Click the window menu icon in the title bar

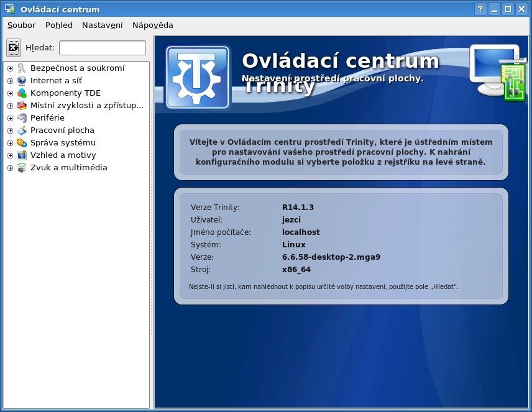[10, 9]
